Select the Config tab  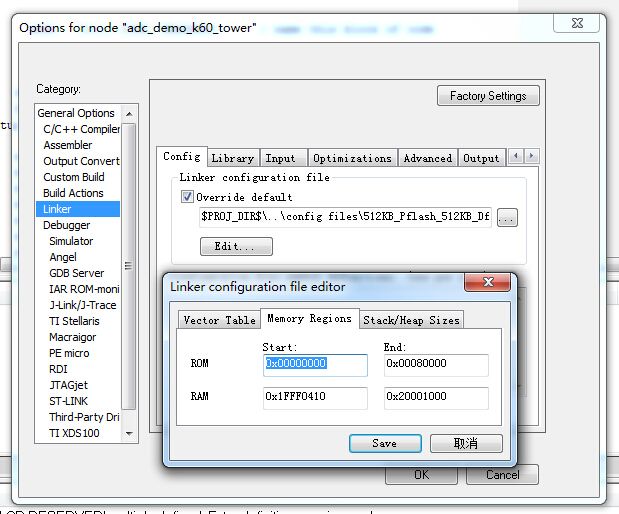[x=182, y=157]
